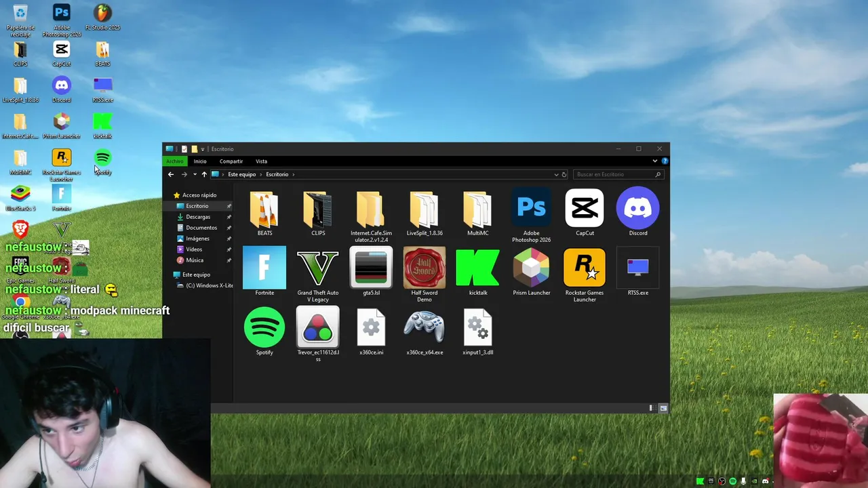Click the Prism Launcher desktop icon
Screen dimensions: 868x488
pos(62,125)
